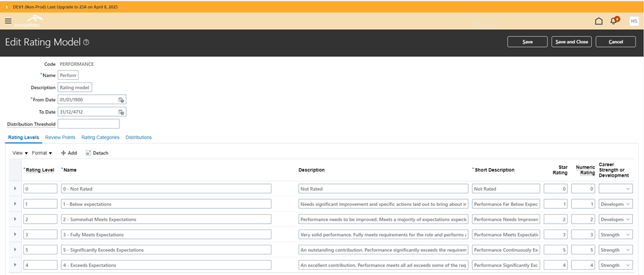Screen dimensions: 644x275
Task: Click the Distribution Threshold field
Action: pos(89,124)
